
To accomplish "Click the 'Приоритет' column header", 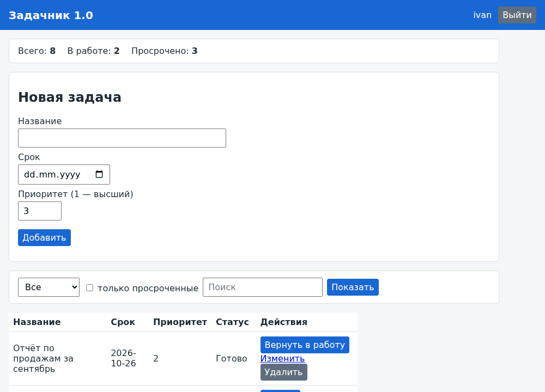I will pos(180,322).
